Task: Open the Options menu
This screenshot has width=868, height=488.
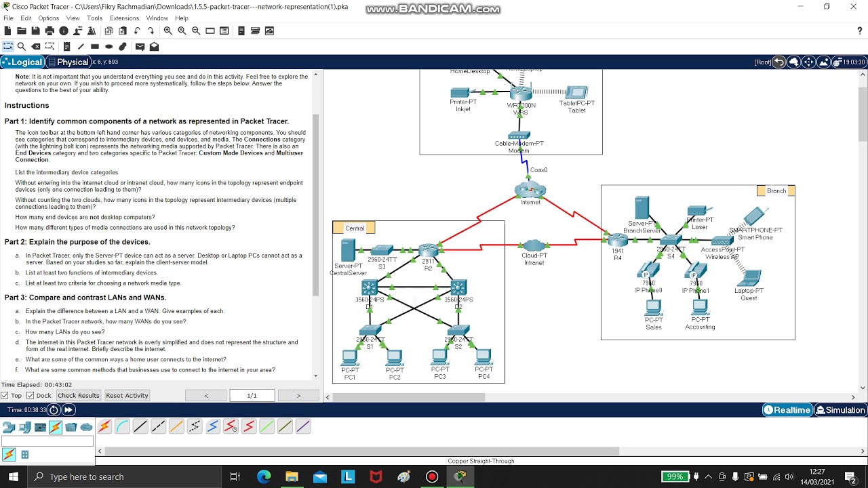Action: [x=48, y=18]
